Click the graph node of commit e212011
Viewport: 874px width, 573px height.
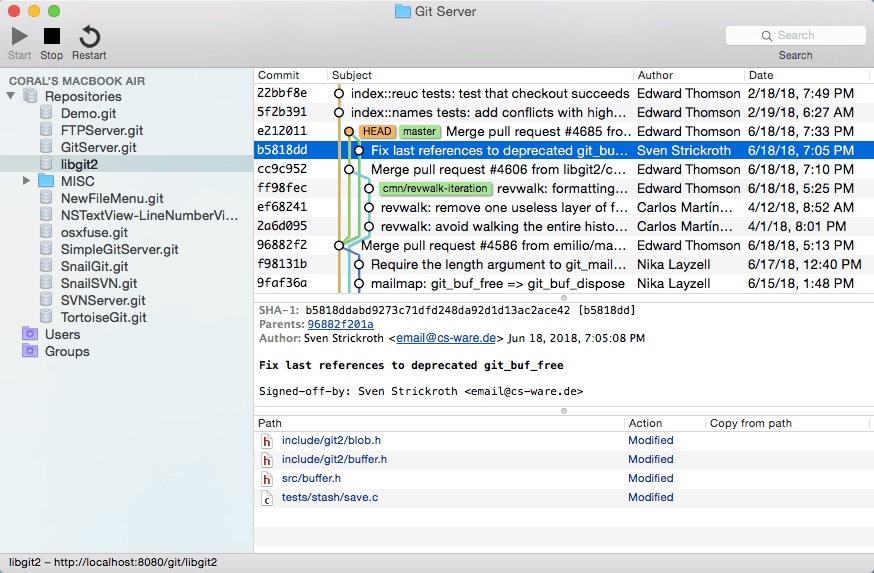coord(349,132)
